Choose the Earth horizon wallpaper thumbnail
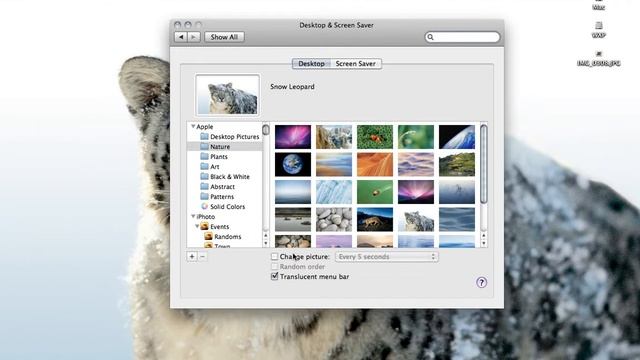Viewport: 640px width, 360px height. coord(457,137)
